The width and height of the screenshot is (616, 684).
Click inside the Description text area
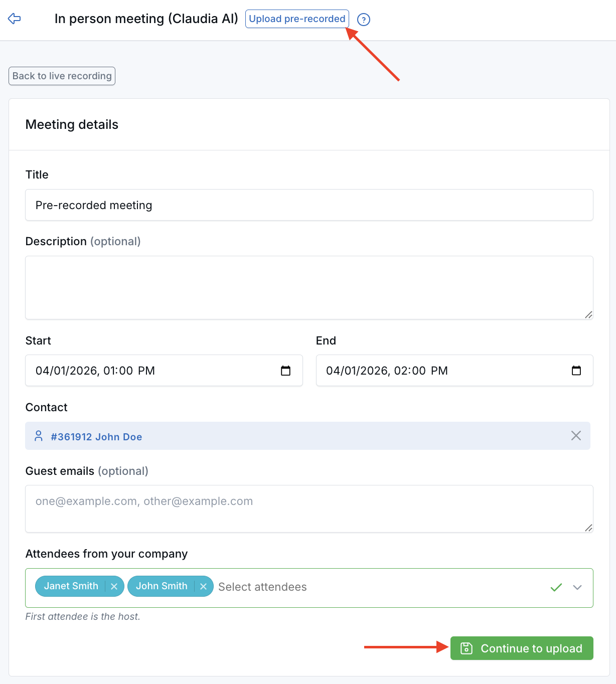(309, 287)
